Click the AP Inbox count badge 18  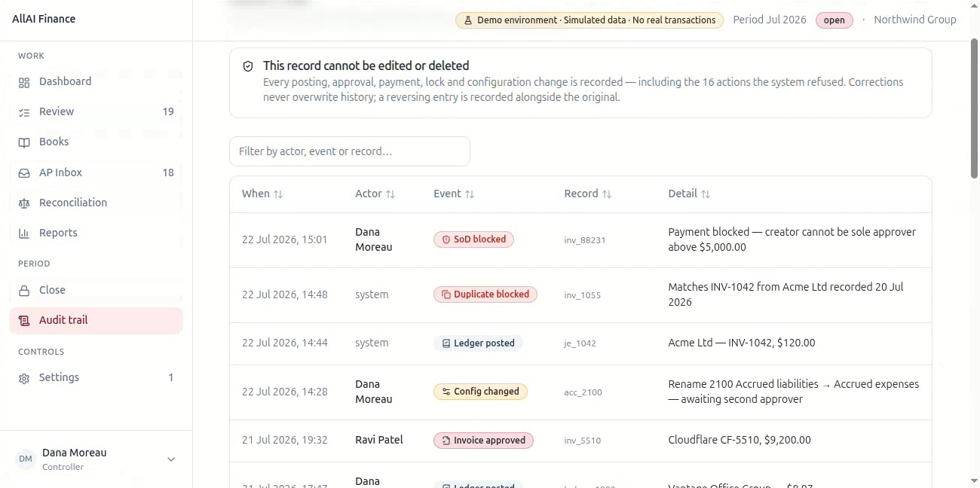point(168,172)
